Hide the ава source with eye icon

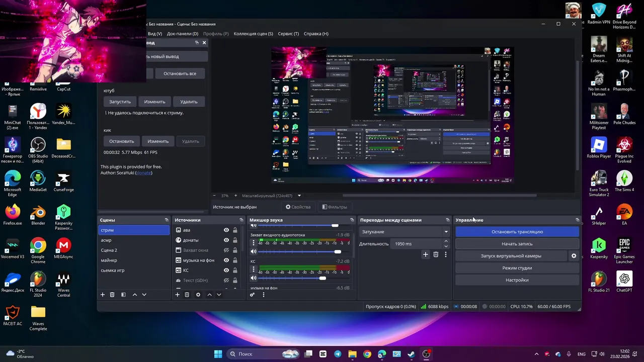coord(226,230)
